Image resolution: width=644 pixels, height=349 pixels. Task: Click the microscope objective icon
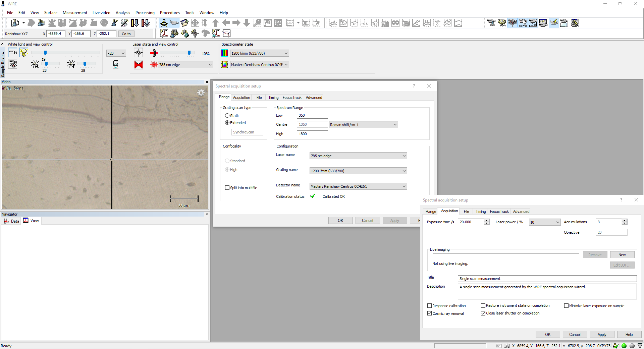point(116,64)
